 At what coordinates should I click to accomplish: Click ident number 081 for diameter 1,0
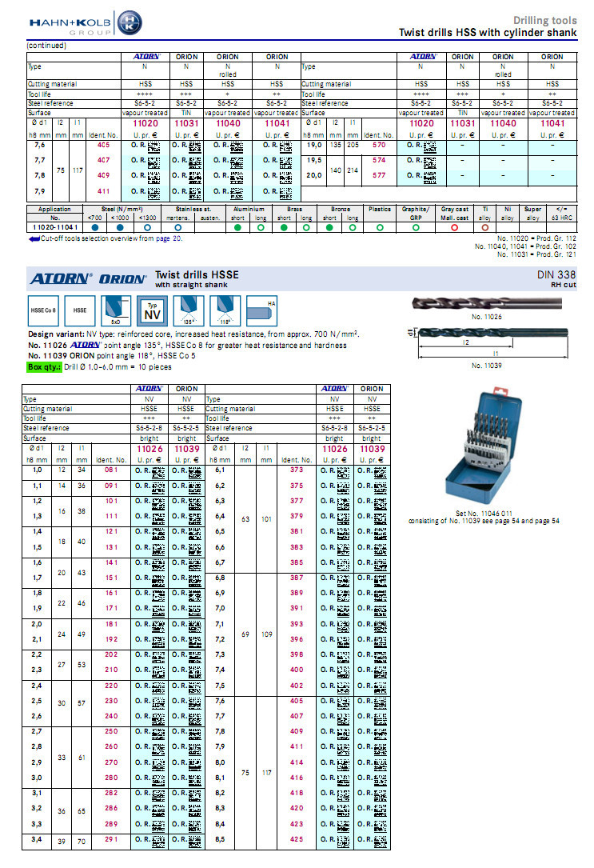click(x=111, y=470)
